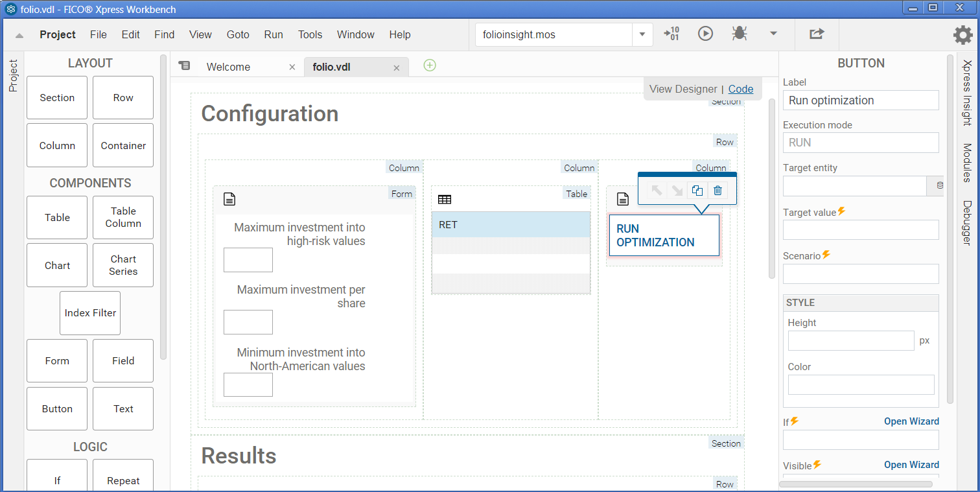Open the Window menu

pyautogui.click(x=356, y=35)
